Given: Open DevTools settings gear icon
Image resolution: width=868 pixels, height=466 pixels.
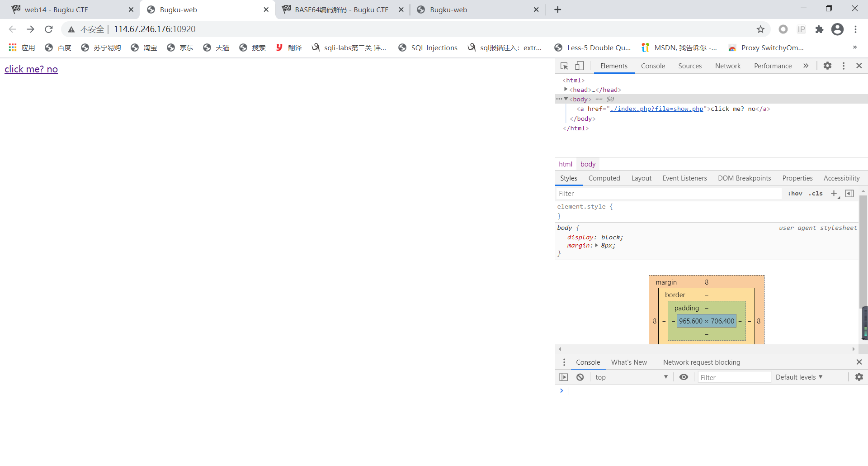Looking at the screenshot, I should 827,66.
